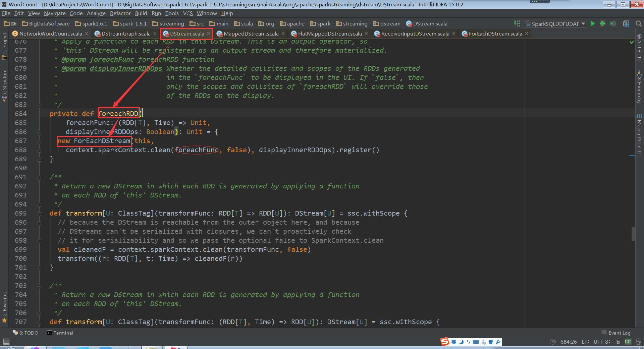Click dstream breadcrumb folder
The height and width of the screenshot is (349, 644).
click(x=387, y=23)
